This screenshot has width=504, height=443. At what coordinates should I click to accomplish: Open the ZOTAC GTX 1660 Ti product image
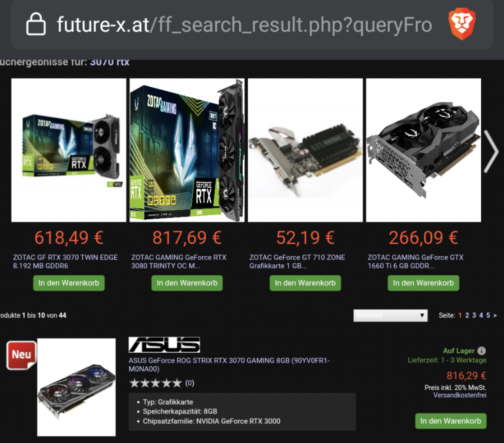tap(423, 150)
